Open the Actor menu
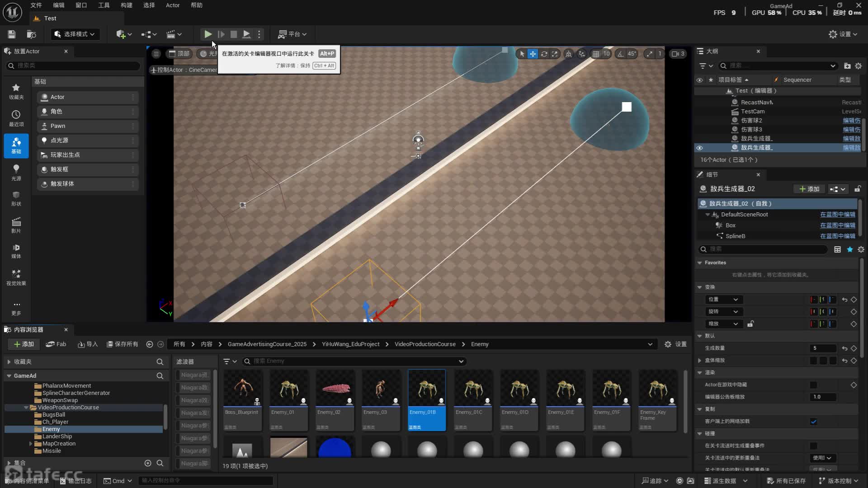 click(x=172, y=5)
